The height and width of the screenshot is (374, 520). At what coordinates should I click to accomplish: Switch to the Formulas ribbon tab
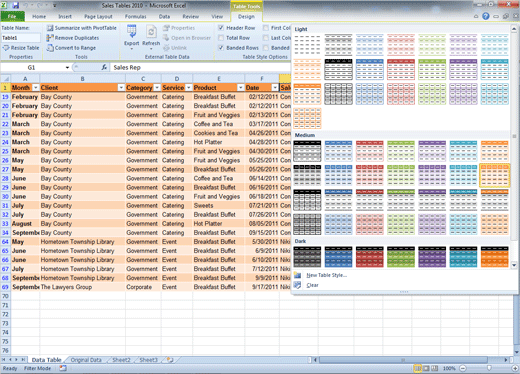[135, 16]
